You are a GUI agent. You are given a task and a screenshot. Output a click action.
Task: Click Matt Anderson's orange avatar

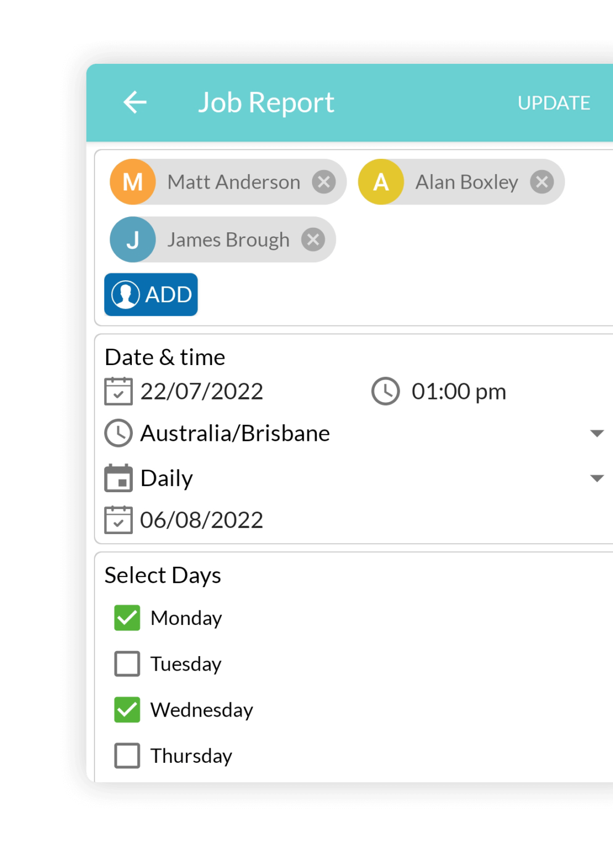pyautogui.click(x=132, y=181)
